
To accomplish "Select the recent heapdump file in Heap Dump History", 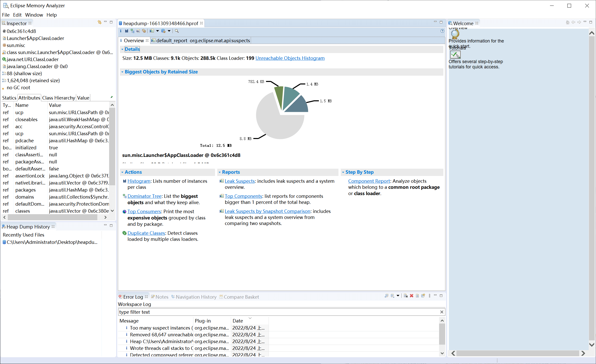I will coord(50,242).
